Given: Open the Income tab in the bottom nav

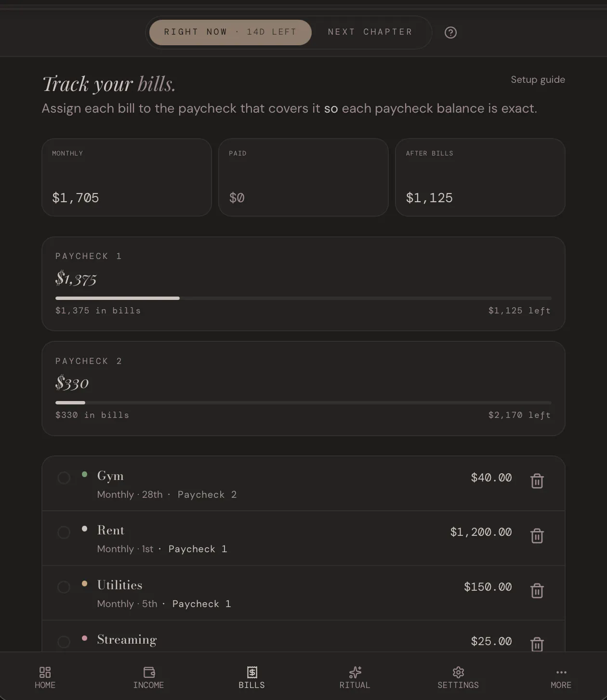Looking at the screenshot, I should point(148,677).
